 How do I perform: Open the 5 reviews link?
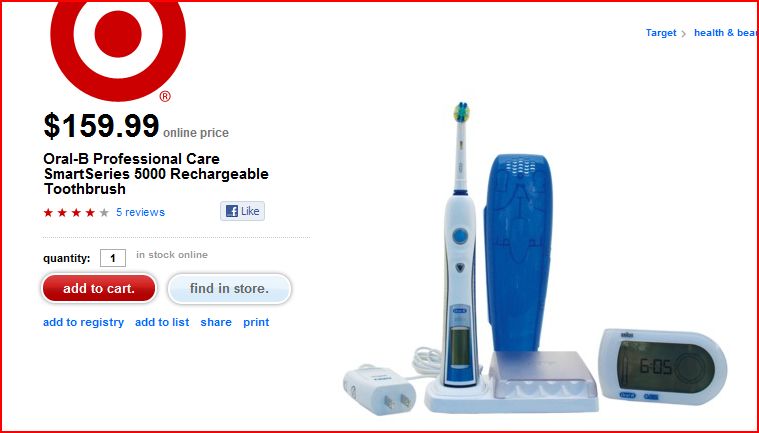140,212
